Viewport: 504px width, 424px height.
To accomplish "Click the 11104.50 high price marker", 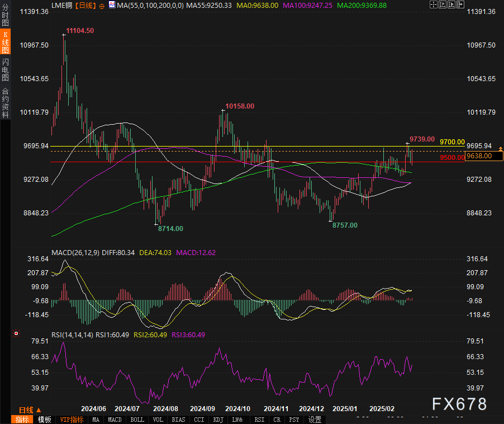I will (79, 30).
